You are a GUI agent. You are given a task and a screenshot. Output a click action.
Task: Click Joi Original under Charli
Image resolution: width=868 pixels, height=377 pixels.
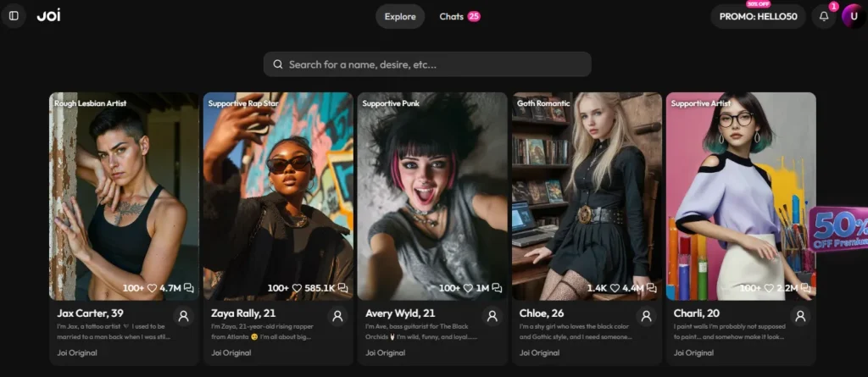[x=693, y=352]
